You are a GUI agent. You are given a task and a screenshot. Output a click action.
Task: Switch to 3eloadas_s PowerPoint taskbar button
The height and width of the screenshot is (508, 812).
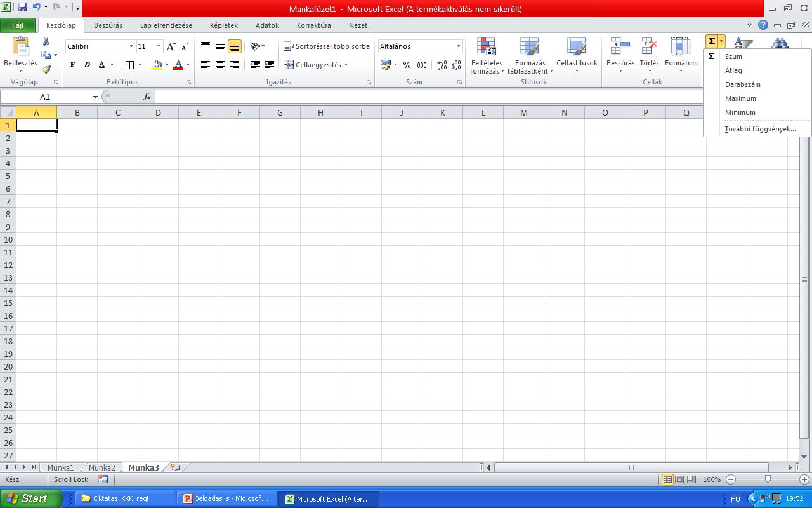[x=228, y=498]
